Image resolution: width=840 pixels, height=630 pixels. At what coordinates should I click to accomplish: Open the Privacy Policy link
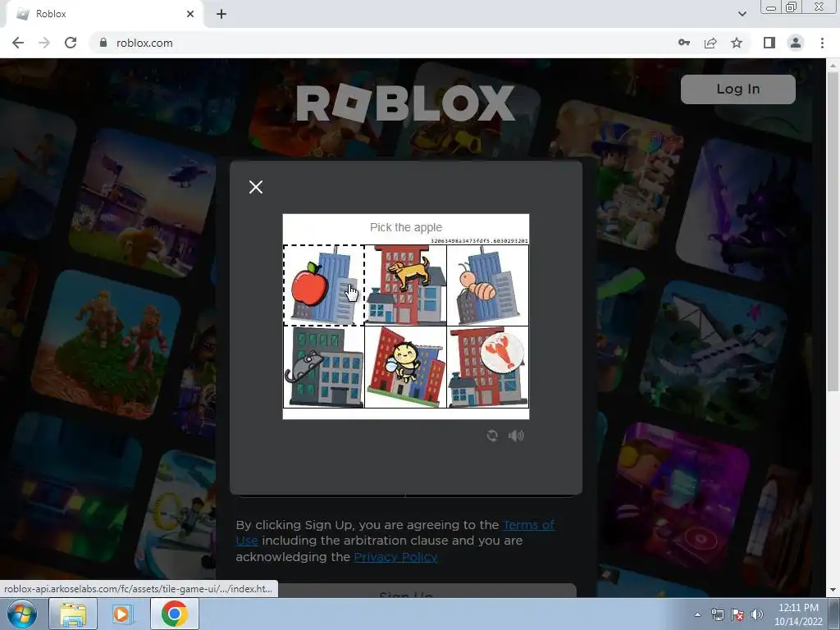[395, 557]
